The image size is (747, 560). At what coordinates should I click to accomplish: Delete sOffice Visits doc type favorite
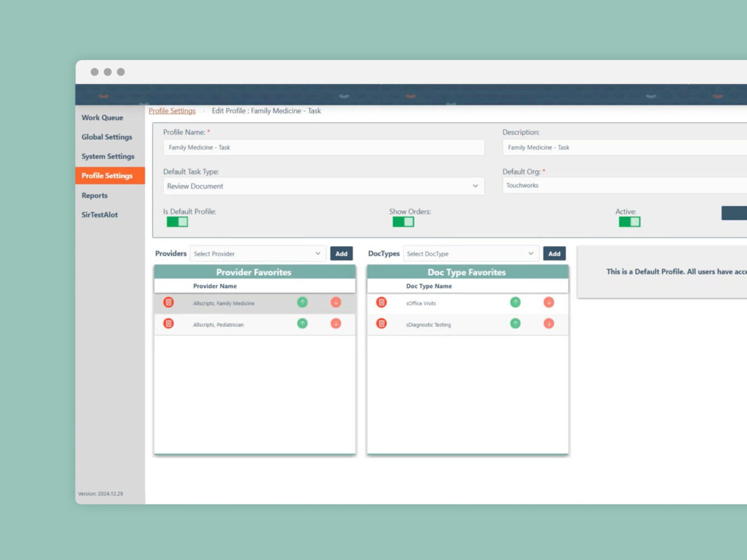click(382, 302)
